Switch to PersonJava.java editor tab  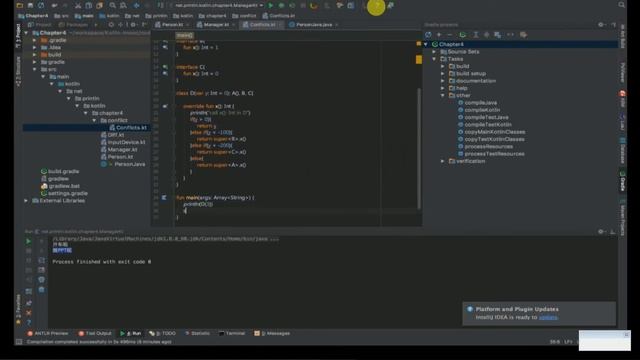tap(313, 25)
